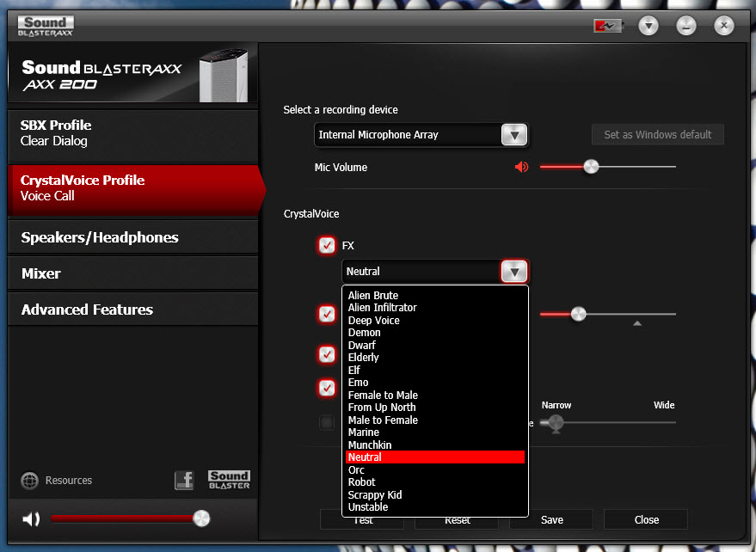756x552 pixels.
Task: Choose Male to Female voice effect
Action: tap(435, 420)
